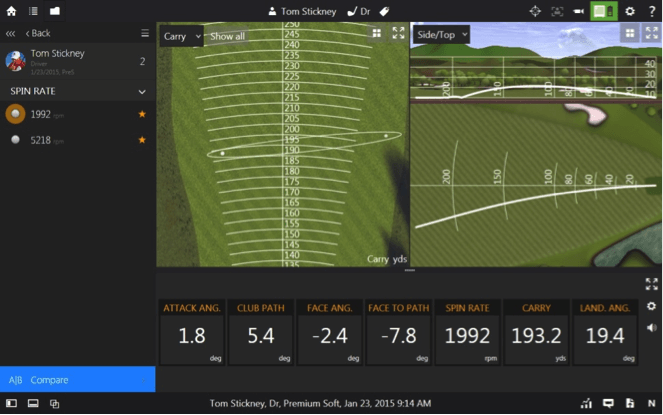Click the tag icon next to Dr
Image resolution: width=663 pixels, height=415 pixels.
click(x=384, y=11)
